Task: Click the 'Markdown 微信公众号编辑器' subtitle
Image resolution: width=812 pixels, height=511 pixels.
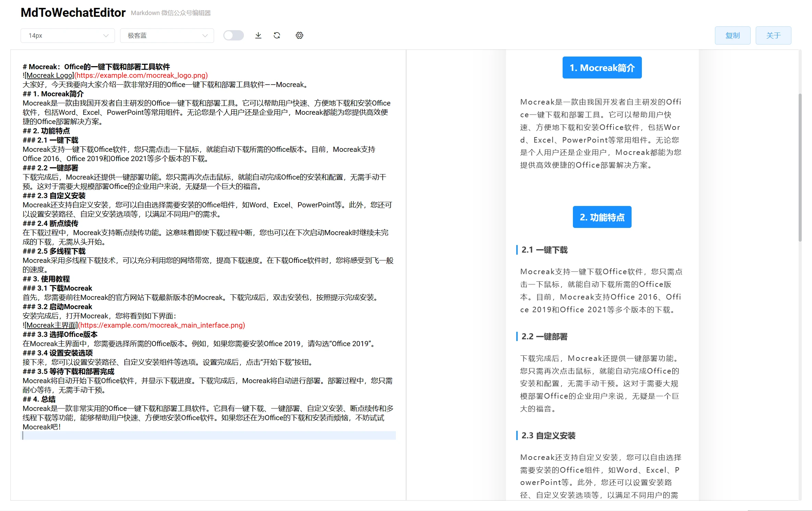Action: [x=171, y=13]
